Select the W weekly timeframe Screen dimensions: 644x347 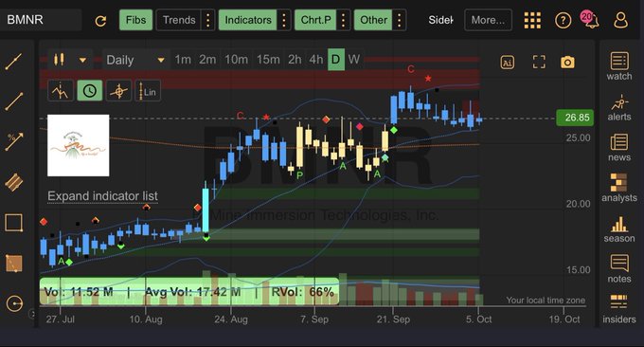(x=353, y=60)
